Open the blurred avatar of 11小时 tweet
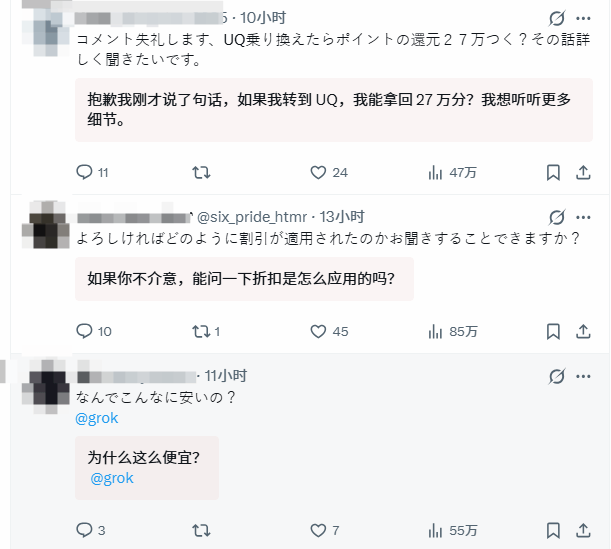 [46, 386]
